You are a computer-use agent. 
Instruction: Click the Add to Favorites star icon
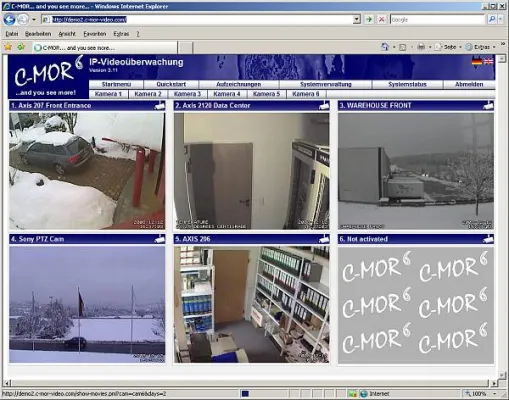pyautogui.click(x=21, y=47)
